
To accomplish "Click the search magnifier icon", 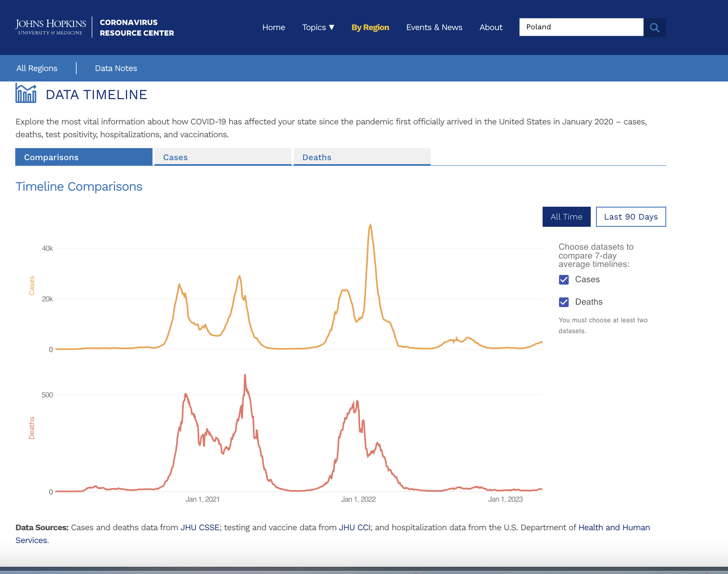I will click(655, 27).
